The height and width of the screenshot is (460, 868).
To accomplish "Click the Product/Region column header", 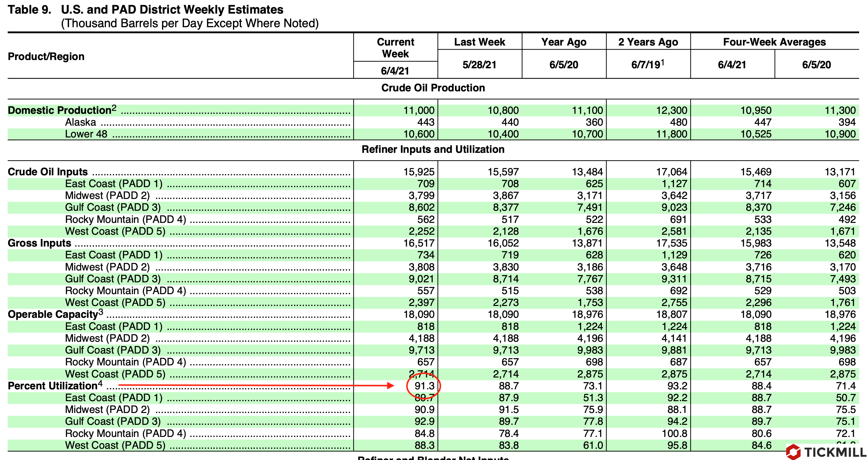I will coord(46,56).
